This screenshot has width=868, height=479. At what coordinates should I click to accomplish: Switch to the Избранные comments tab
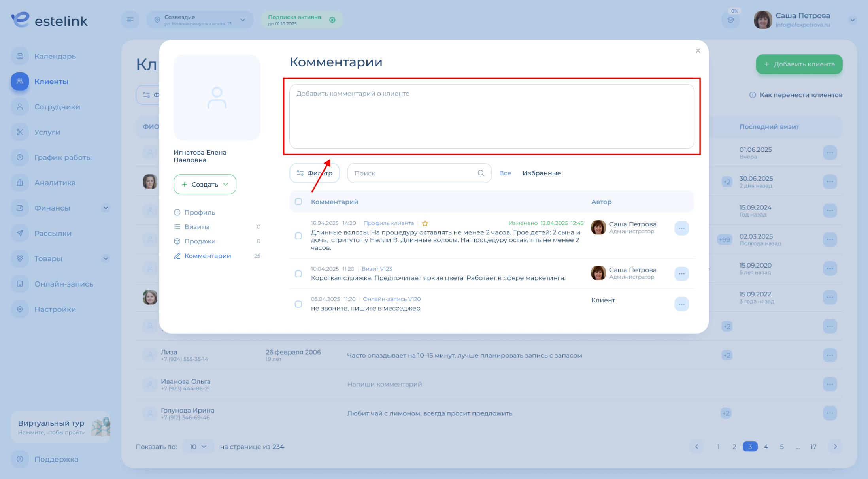pos(542,173)
